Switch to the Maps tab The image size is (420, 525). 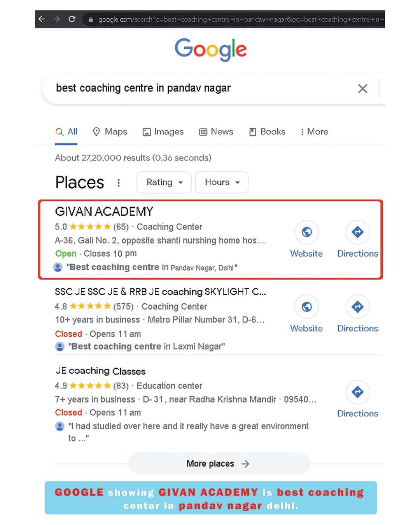point(110,132)
